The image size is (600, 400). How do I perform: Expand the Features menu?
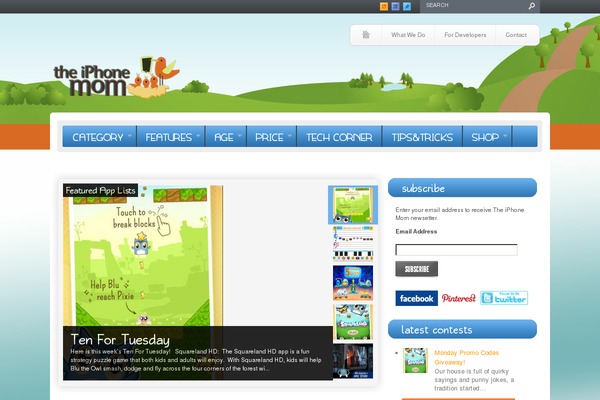171,137
